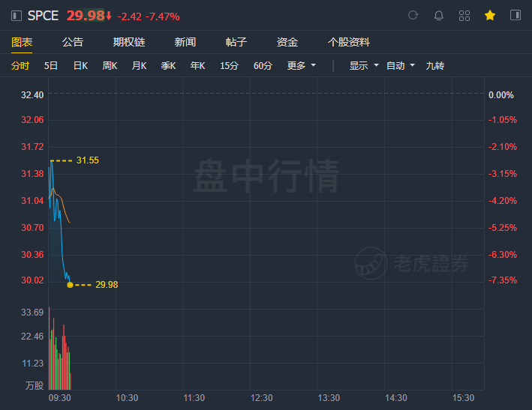Click the refresh quote icon
Image resolution: width=532 pixels, height=410 pixels.
point(413,15)
